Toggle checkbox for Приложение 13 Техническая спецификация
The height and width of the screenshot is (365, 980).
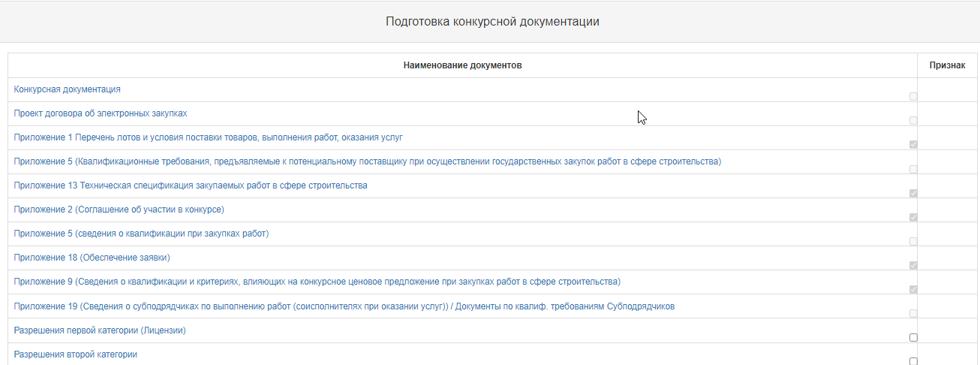pos(913,193)
